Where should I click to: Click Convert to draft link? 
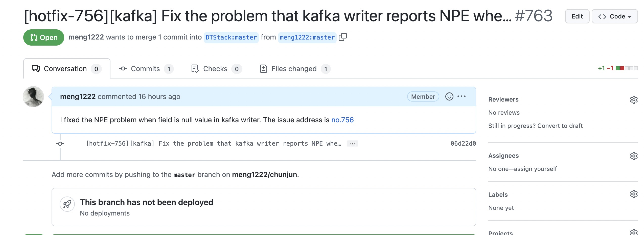[560, 126]
